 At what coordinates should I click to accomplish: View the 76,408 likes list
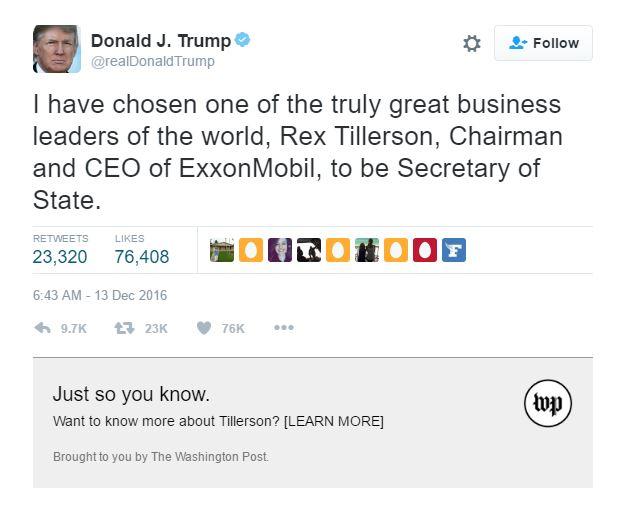pos(142,257)
